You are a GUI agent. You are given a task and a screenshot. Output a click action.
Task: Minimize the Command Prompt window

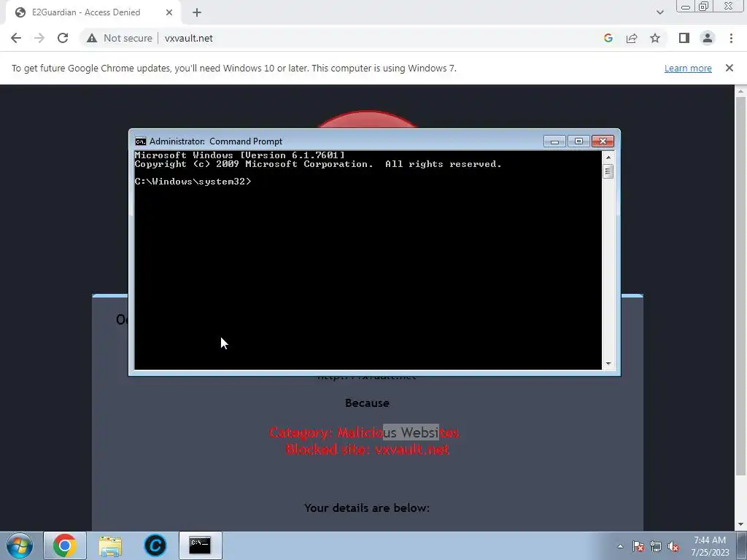coord(554,141)
